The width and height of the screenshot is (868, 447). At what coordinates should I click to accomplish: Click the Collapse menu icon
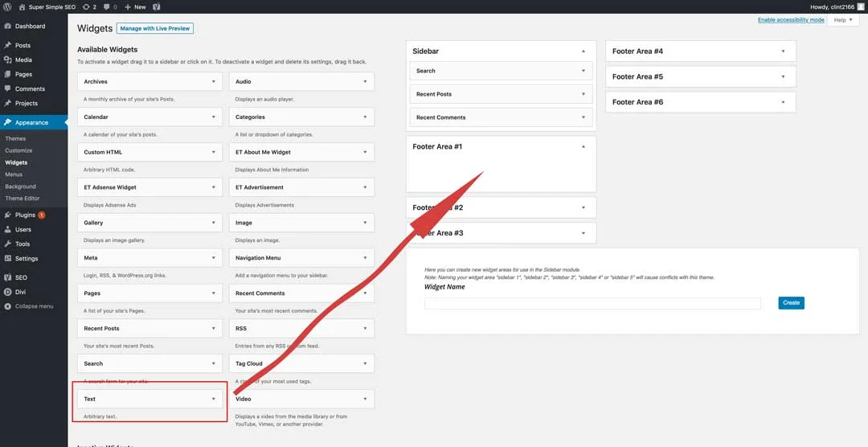(8, 306)
